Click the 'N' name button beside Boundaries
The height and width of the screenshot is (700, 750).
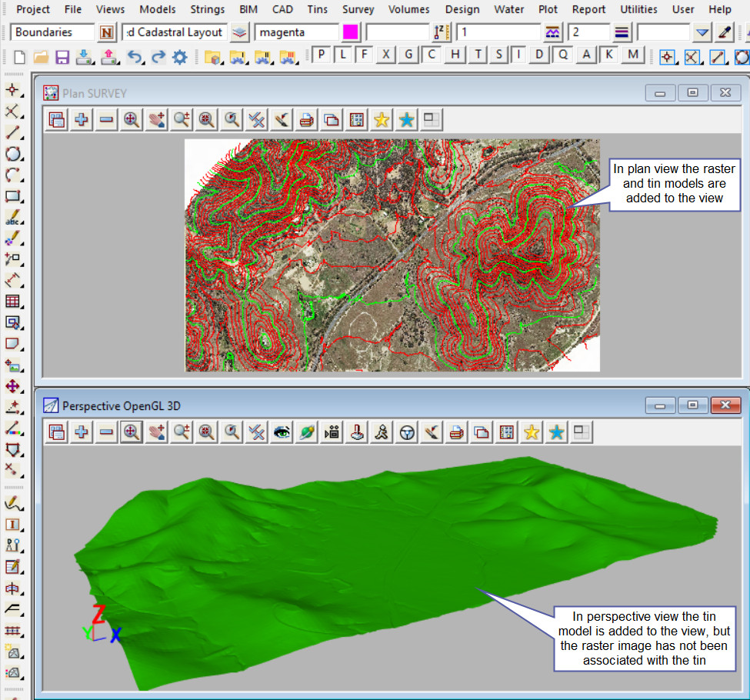(107, 32)
